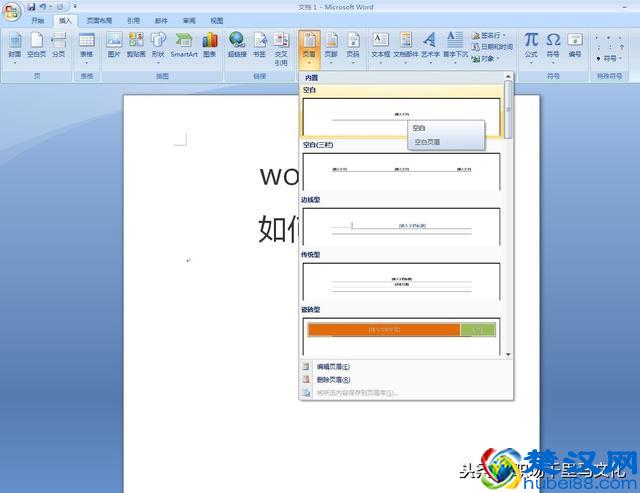Choose 编辑页眉 from header menu

coord(333,367)
